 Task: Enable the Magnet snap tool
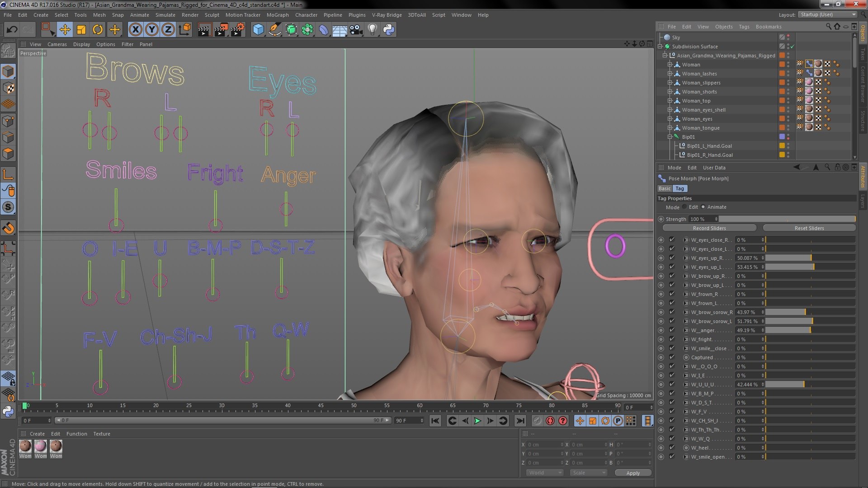click(9, 228)
